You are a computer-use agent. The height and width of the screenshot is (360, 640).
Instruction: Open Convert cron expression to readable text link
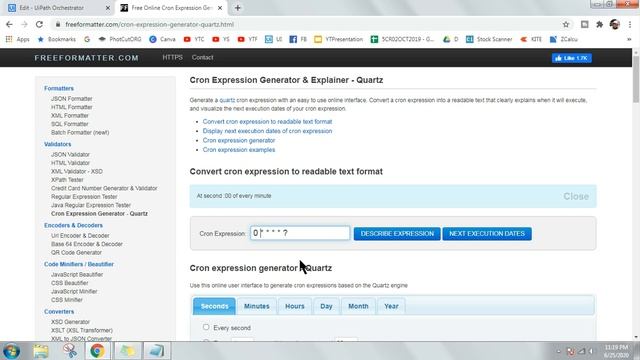[267, 122]
